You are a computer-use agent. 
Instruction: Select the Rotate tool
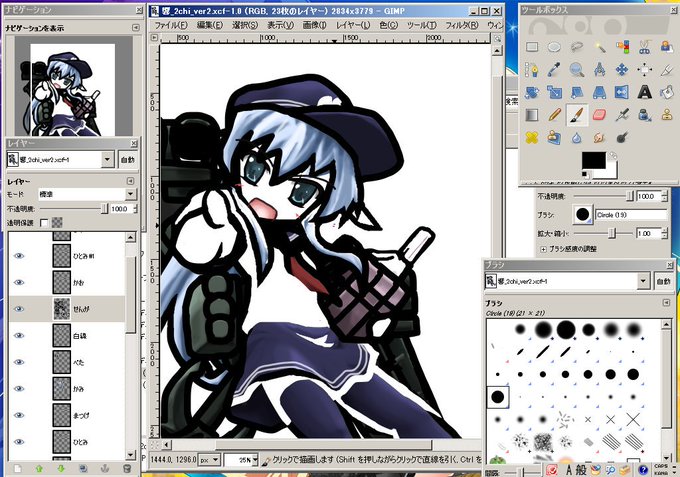point(532,92)
